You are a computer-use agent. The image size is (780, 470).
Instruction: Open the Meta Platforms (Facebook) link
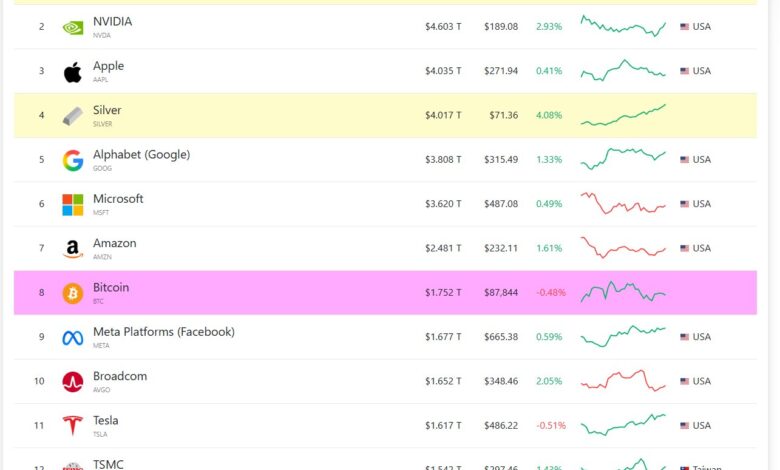point(163,331)
